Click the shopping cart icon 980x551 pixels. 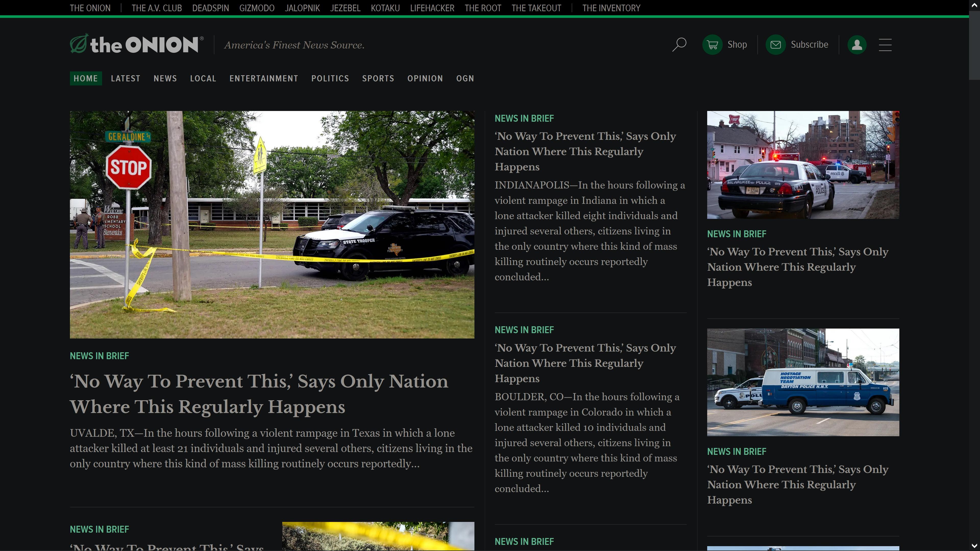(712, 44)
